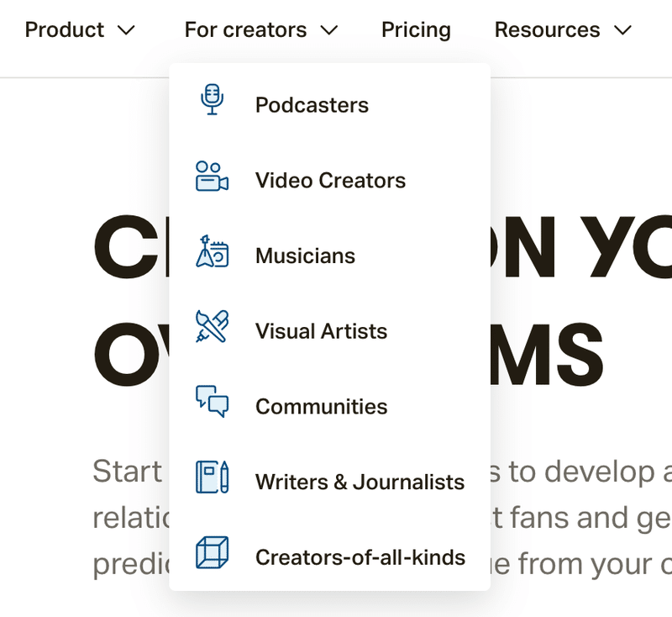Choose Creators-of-all-kinds option

360,556
